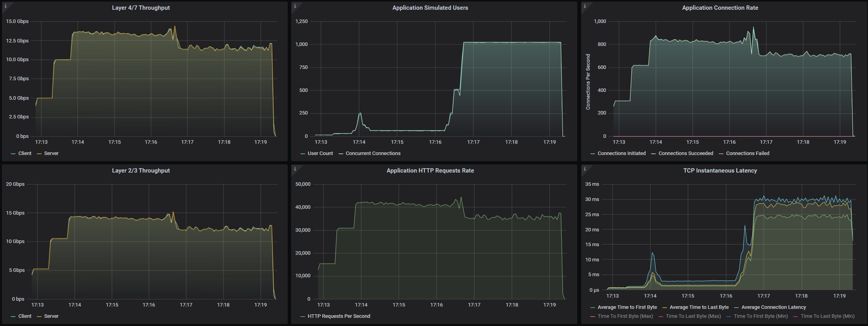Click Concurrent Connections legend color line
Image resolution: width=868 pixels, height=326 pixels.
[341, 154]
